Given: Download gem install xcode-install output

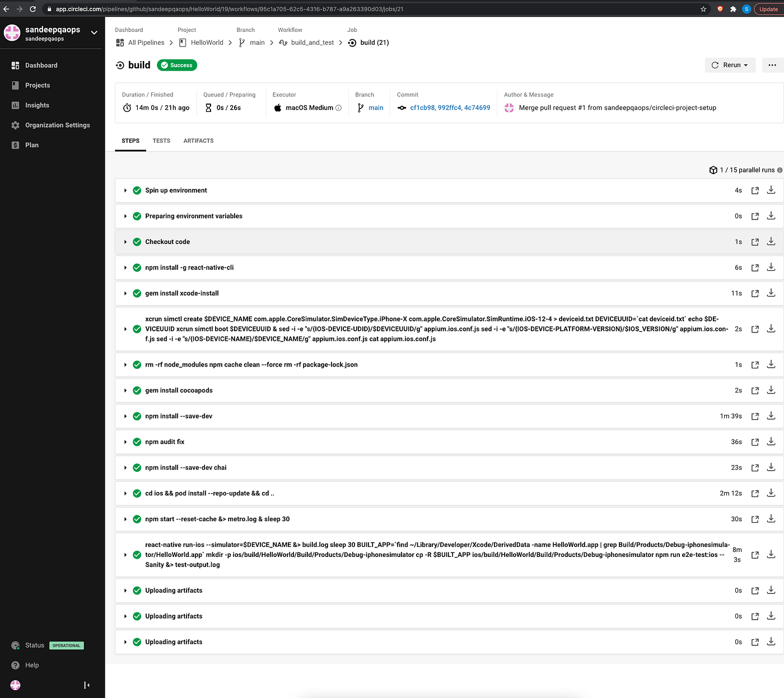Looking at the screenshot, I should point(771,293).
